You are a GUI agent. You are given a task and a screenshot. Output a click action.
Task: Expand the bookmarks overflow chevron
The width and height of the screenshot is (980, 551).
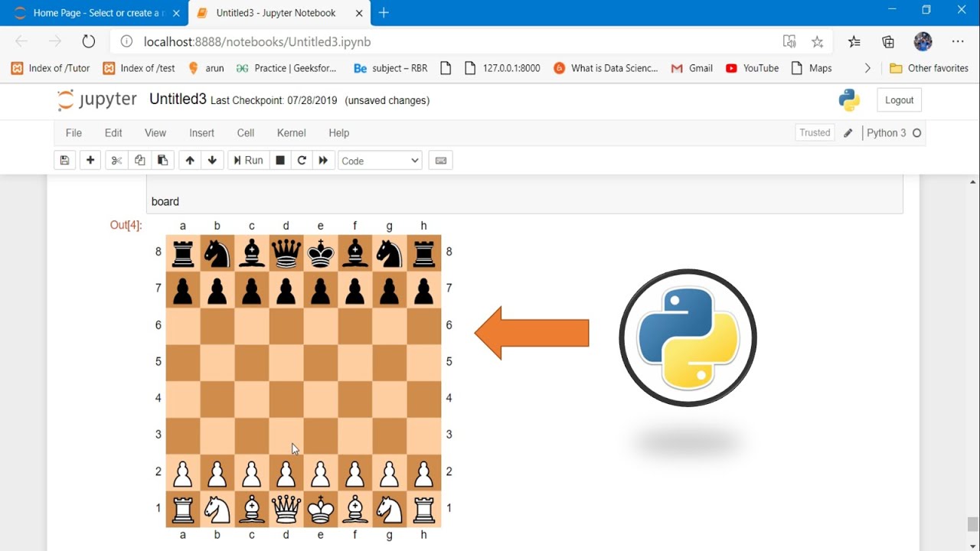[867, 68]
